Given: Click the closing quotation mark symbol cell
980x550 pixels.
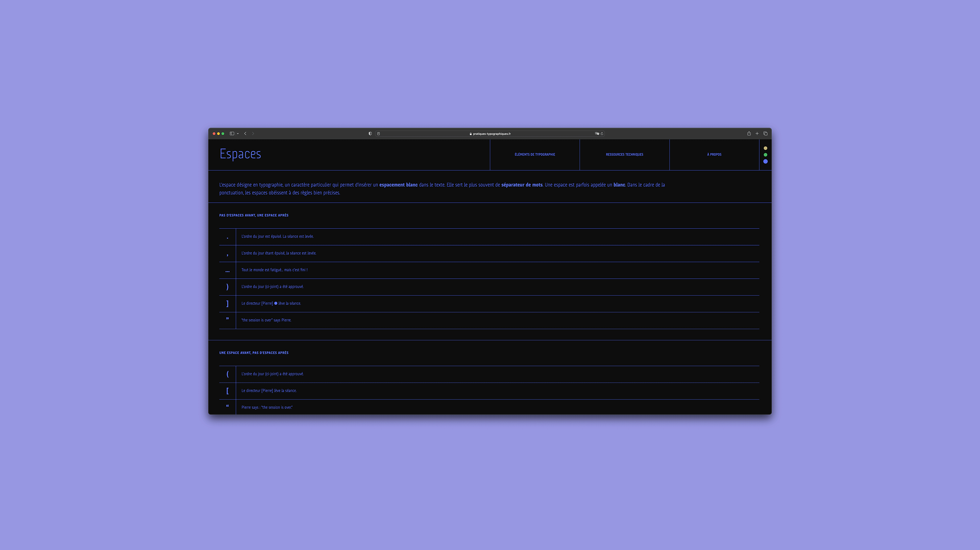Looking at the screenshot, I should (x=228, y=321).
